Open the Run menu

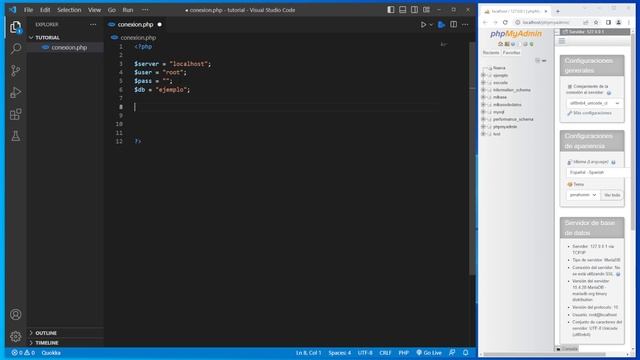(128, 10)
